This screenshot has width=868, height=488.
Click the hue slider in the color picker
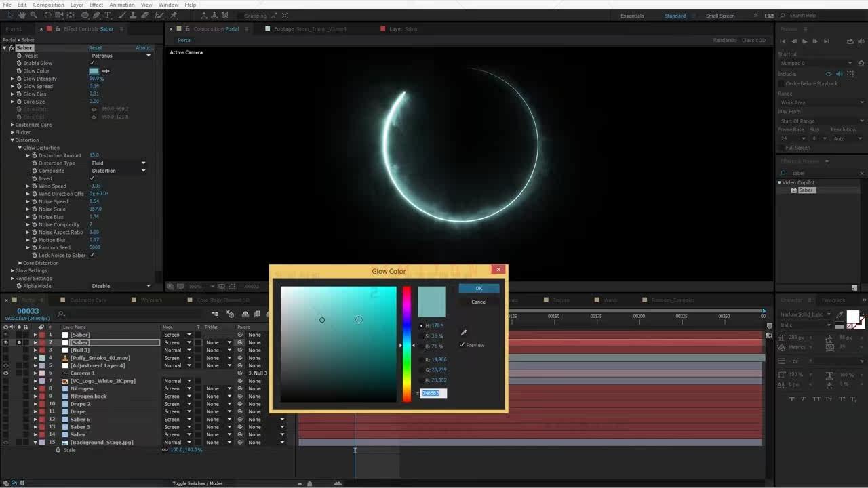coord(407,344)
